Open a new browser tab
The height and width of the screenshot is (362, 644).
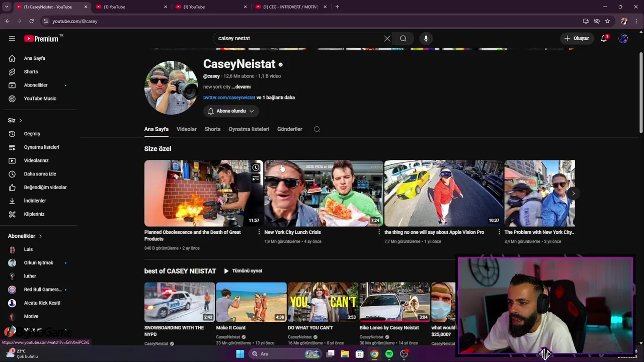(x=337, y=7)
